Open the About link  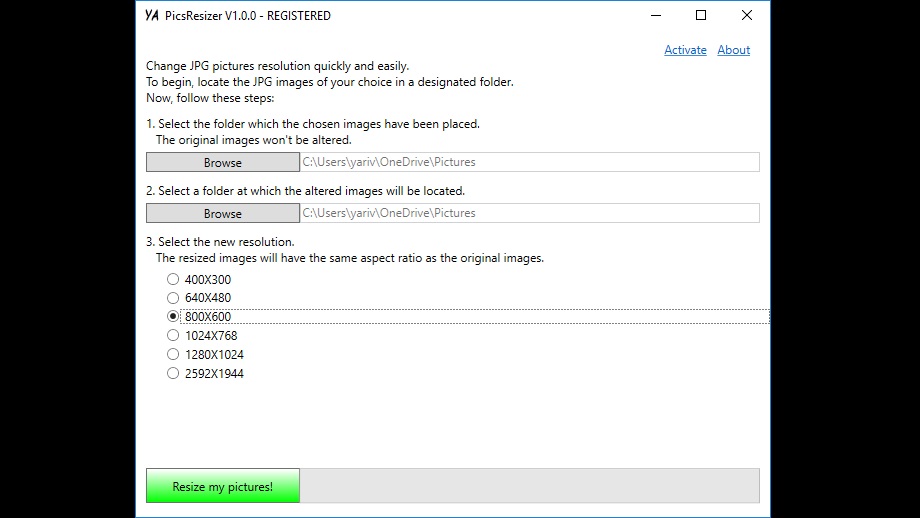point(733,50)
